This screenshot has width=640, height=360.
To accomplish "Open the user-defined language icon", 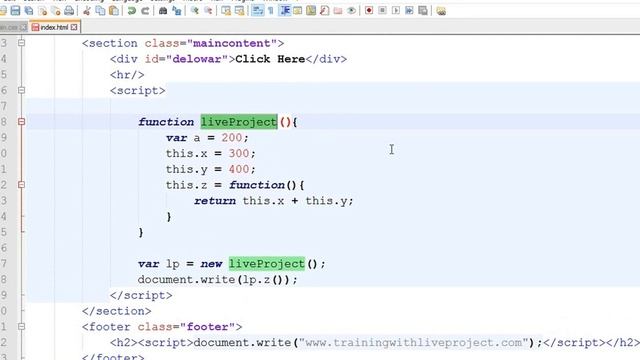I will [x=298, y=11].
